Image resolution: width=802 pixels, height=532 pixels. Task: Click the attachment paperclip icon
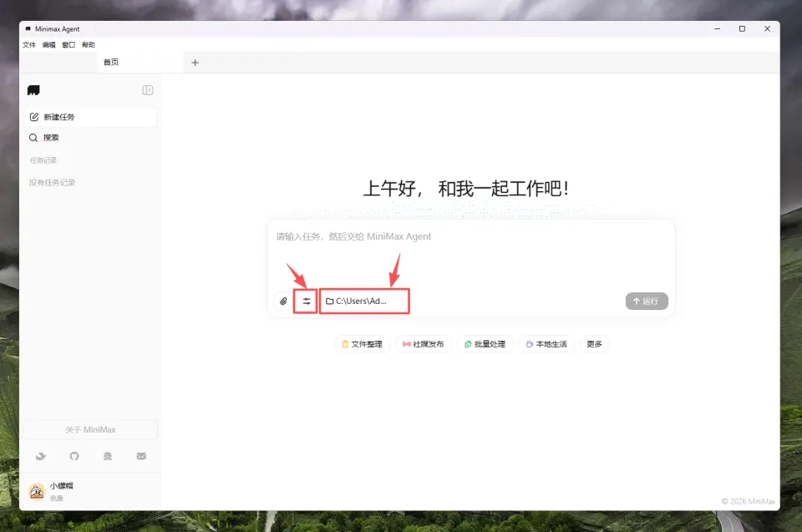click(284, 301)
